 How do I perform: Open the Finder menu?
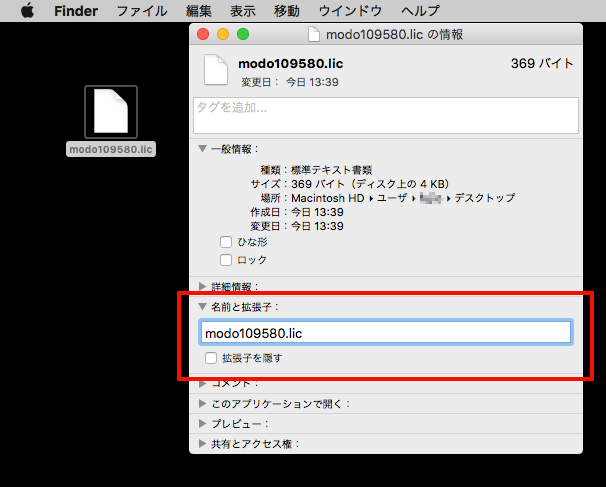pos(76,11)
